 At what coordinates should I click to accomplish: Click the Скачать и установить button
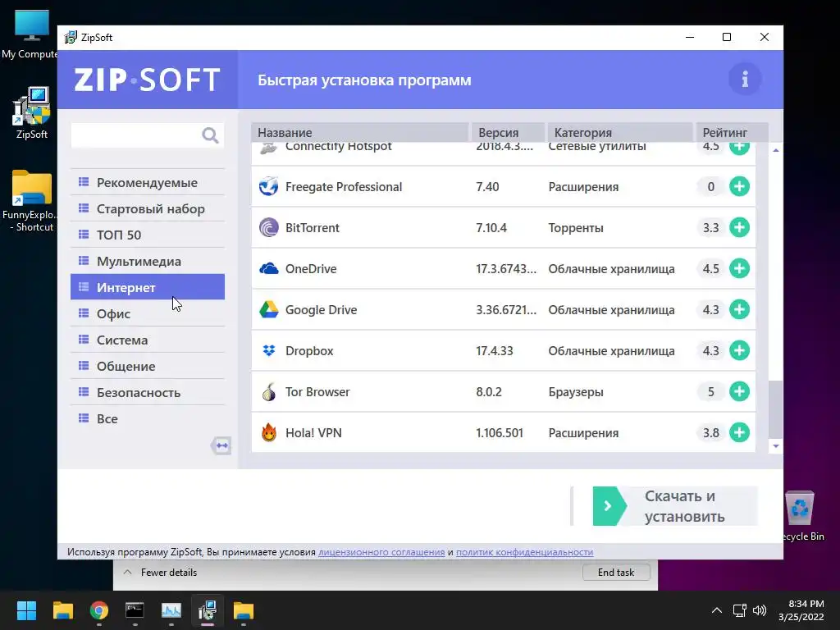pos(675,505)
